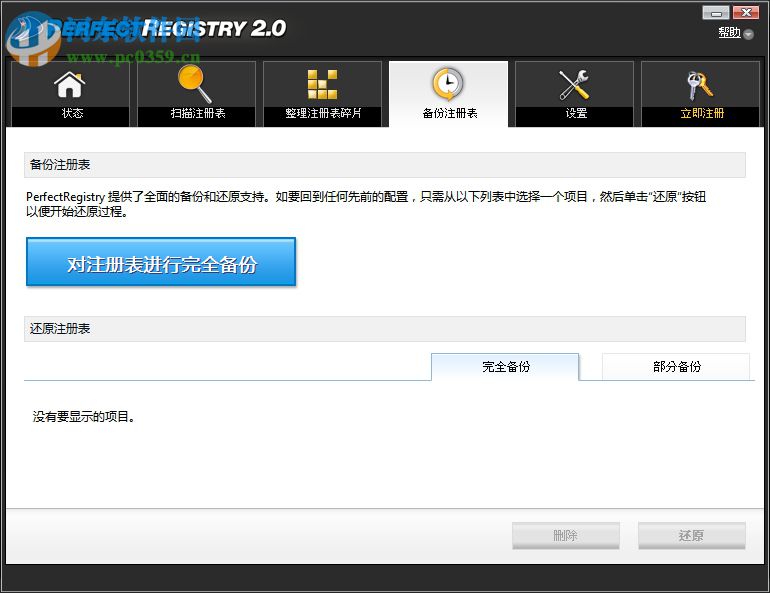Select the 备份注册表 clock icon
The image size is (770, 593).
coord(447,84)
